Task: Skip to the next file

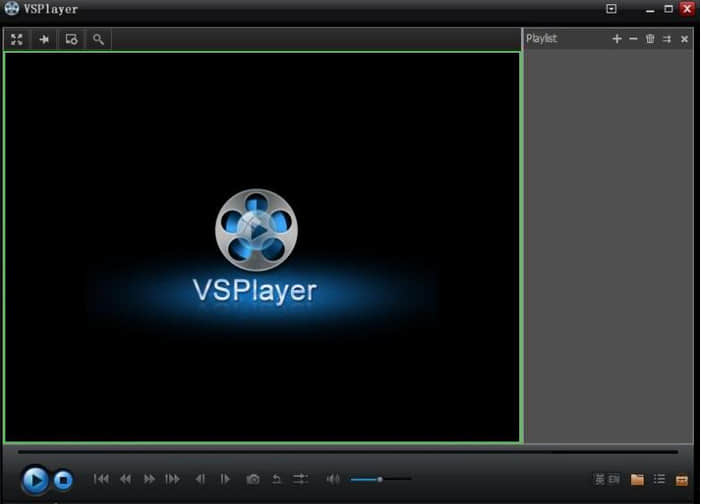Action: tap(173, 479)
